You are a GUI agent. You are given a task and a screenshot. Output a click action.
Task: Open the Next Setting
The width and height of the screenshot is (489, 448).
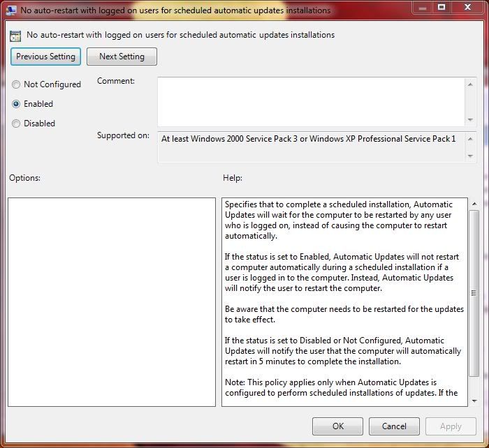point(122,57)
